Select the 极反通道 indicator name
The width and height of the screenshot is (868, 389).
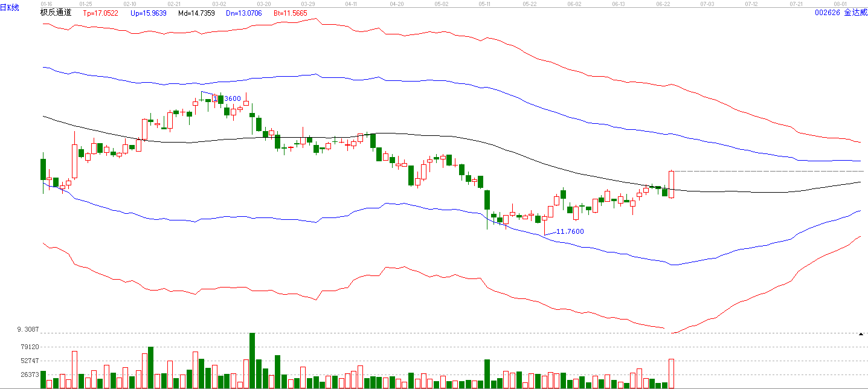(56, 12)
